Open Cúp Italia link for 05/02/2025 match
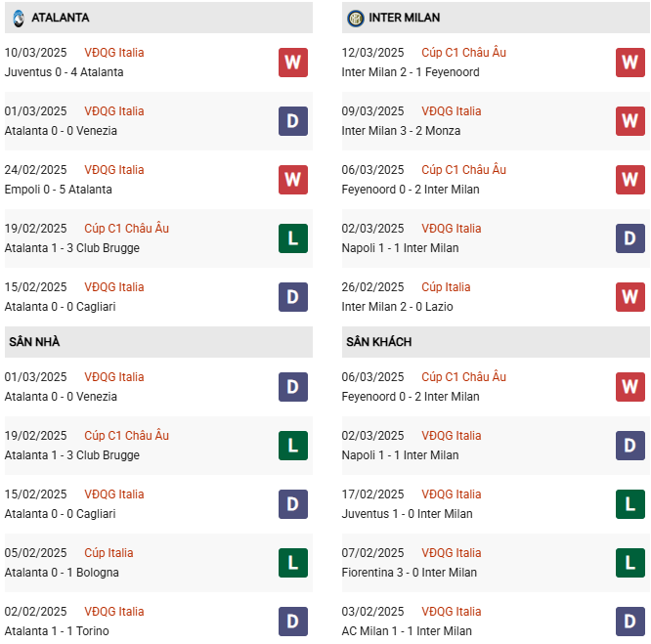651x644 pixels. [108, 553]
